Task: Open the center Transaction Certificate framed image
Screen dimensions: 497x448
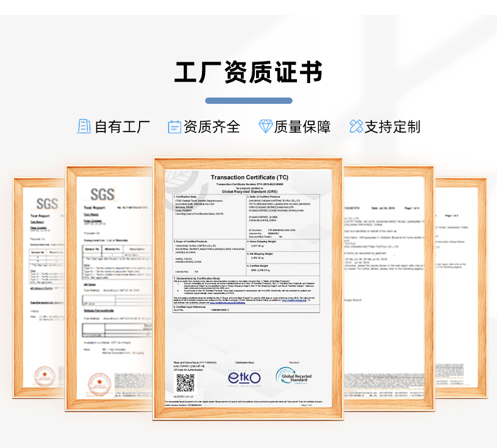Action: 248,289
